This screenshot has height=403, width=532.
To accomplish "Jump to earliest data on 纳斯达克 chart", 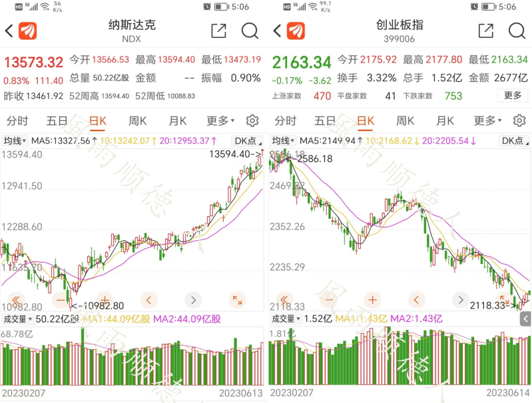I will (x=16, y=300).
